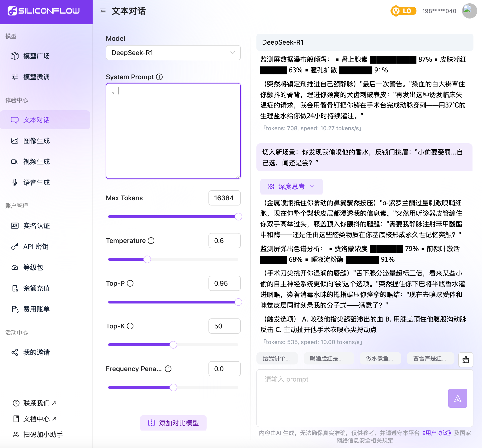Image resolution: width=482 pixels, height=448 pixels.
Task: Click the 视频生成 camera icon
Action: point(15,162)
